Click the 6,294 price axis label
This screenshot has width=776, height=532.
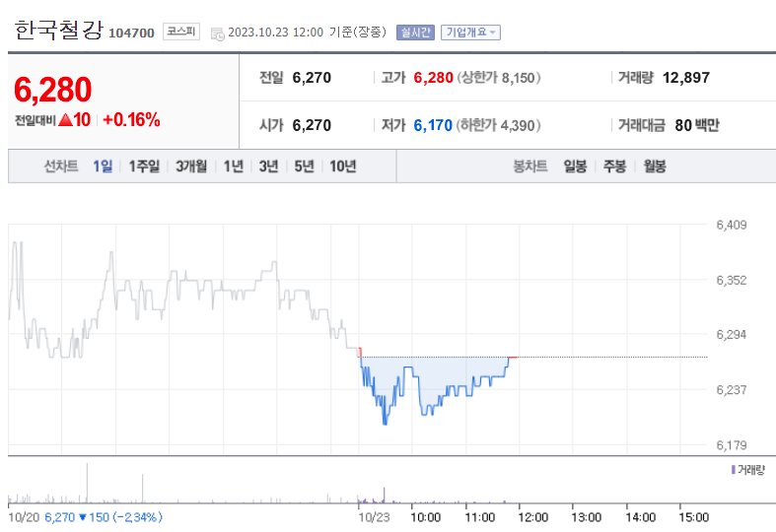[x=731, y=335]
